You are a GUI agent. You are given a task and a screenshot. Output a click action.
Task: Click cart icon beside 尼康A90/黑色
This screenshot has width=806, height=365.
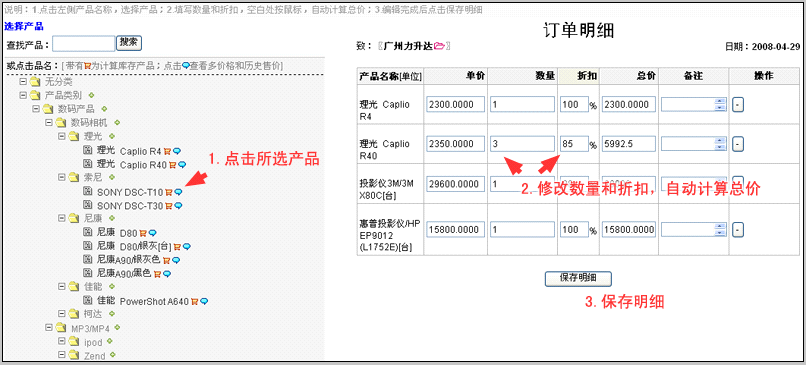pos(157,274)
